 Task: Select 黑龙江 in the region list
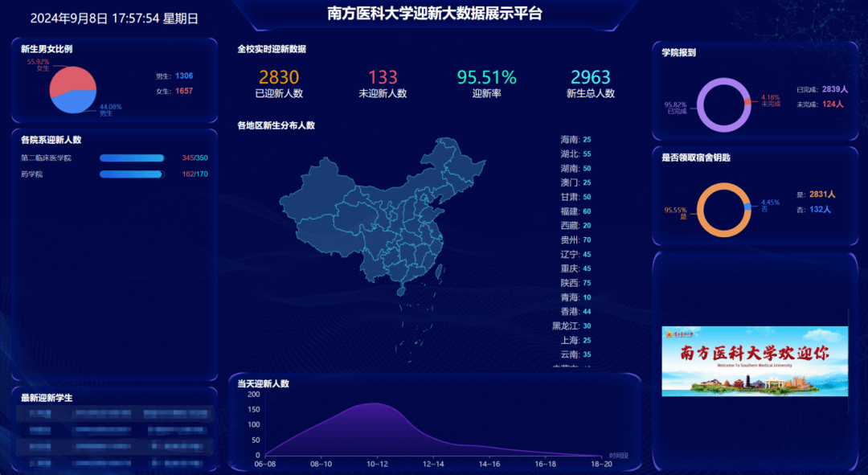pyautogui.click(x=571, y=326)
